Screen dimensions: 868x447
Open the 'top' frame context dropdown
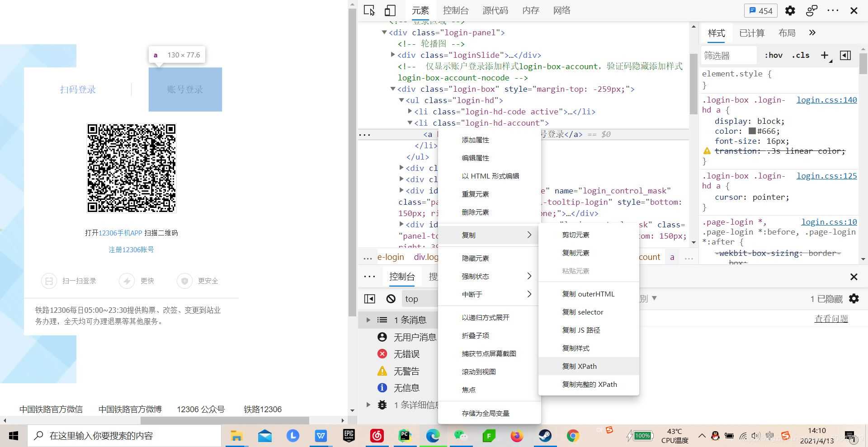(x=411, y=298)
